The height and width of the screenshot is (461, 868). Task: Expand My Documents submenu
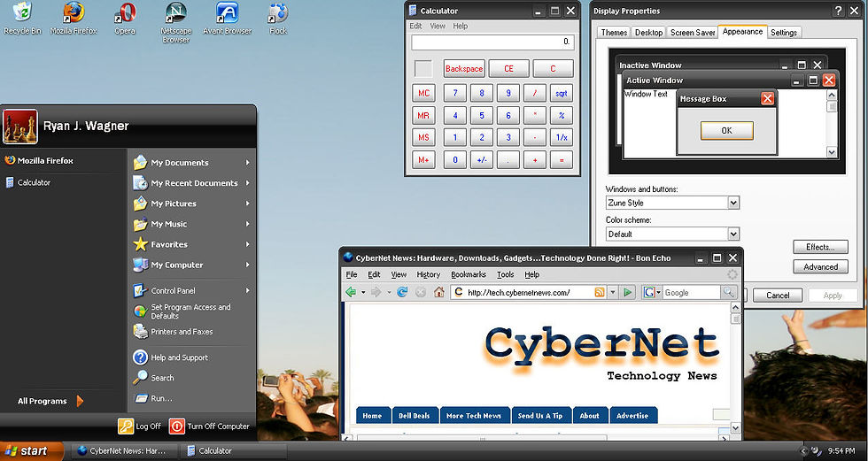coord(247,163)
